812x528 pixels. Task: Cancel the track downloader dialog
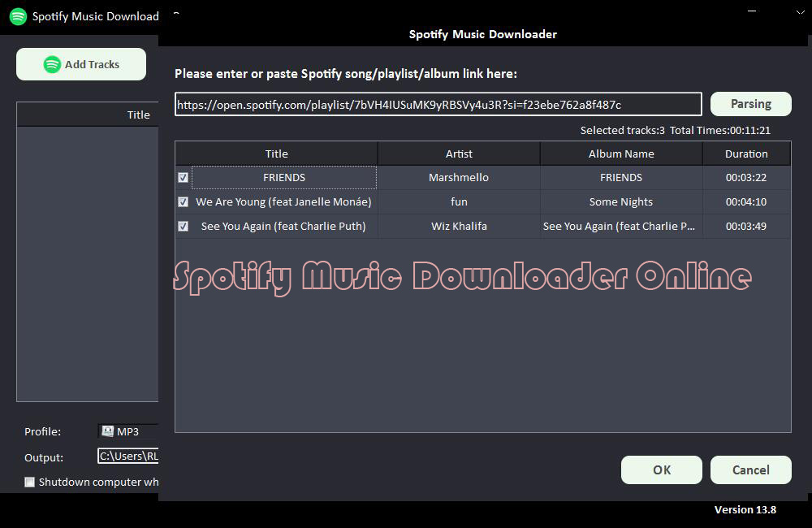coord(750,470)
